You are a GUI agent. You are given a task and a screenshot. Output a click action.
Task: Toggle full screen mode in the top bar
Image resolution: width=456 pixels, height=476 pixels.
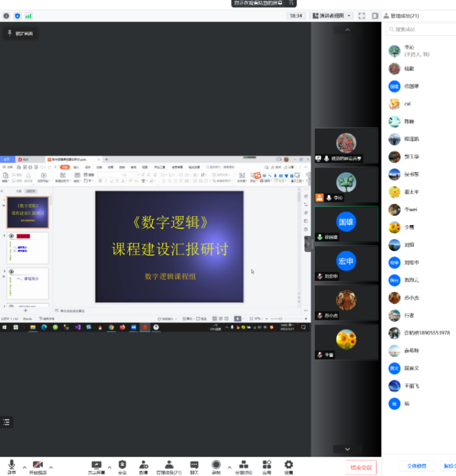click(362, 16)
